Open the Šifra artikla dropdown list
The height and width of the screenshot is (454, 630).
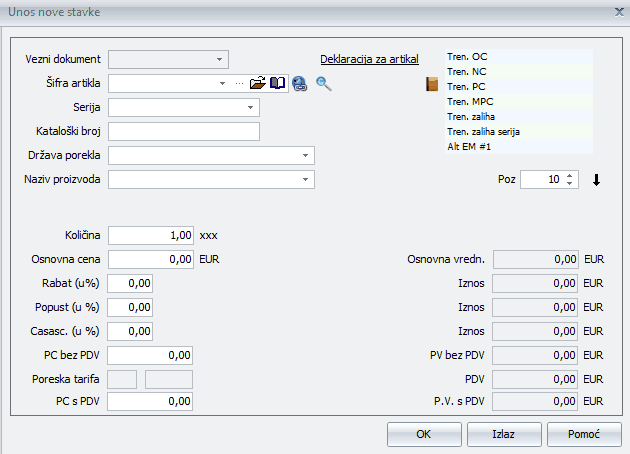click(x=222, y=84)
